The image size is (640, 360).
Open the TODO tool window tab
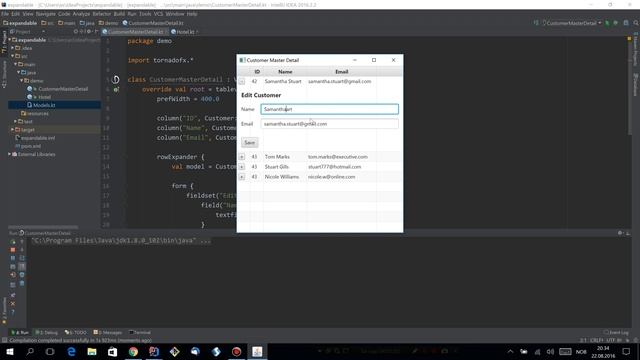[x=76, y=333]
